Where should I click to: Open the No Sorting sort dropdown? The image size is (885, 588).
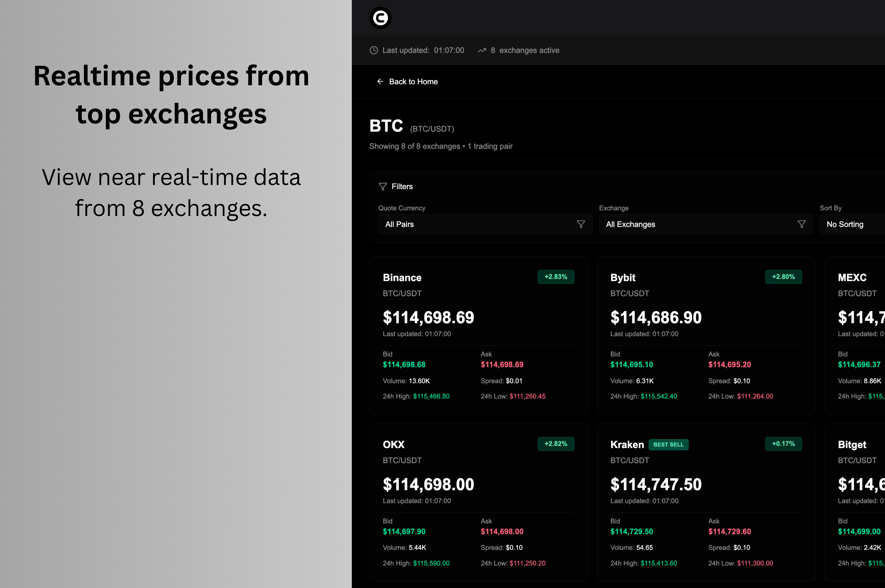click(x=852, y=224)
